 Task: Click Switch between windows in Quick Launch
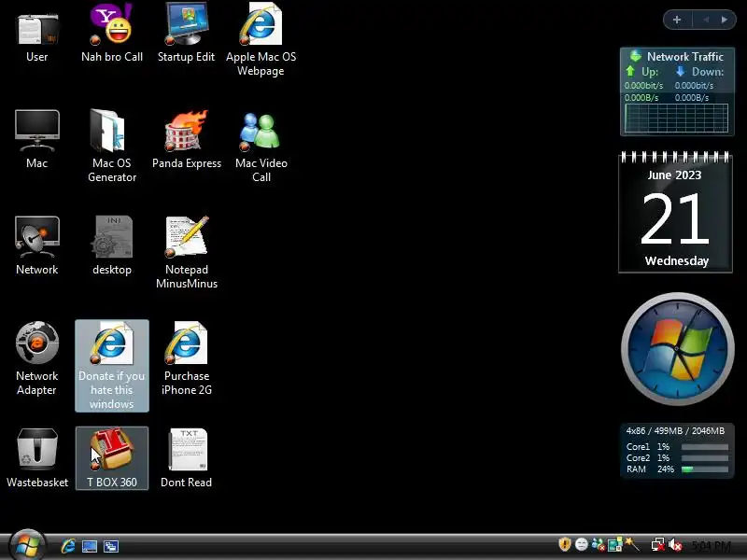(x=111, y=546)
